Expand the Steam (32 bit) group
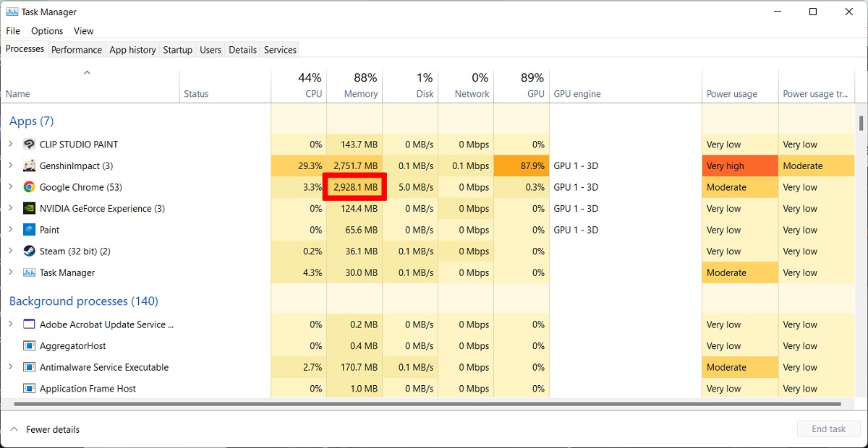The image size is (868, 448). tap(10, 251)
